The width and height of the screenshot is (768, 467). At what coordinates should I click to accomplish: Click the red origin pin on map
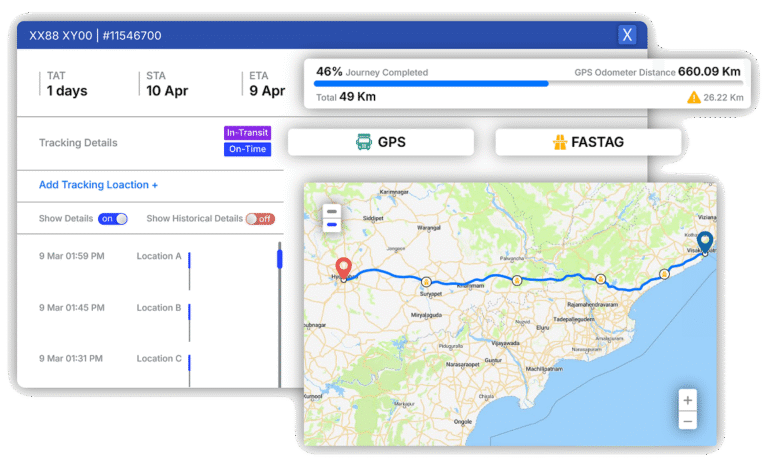point(343,269)
